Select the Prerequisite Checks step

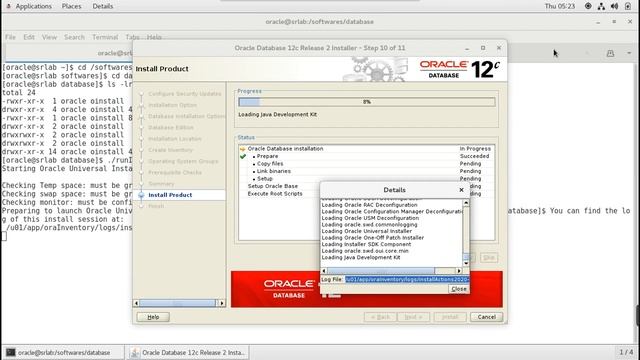point(175,172)
